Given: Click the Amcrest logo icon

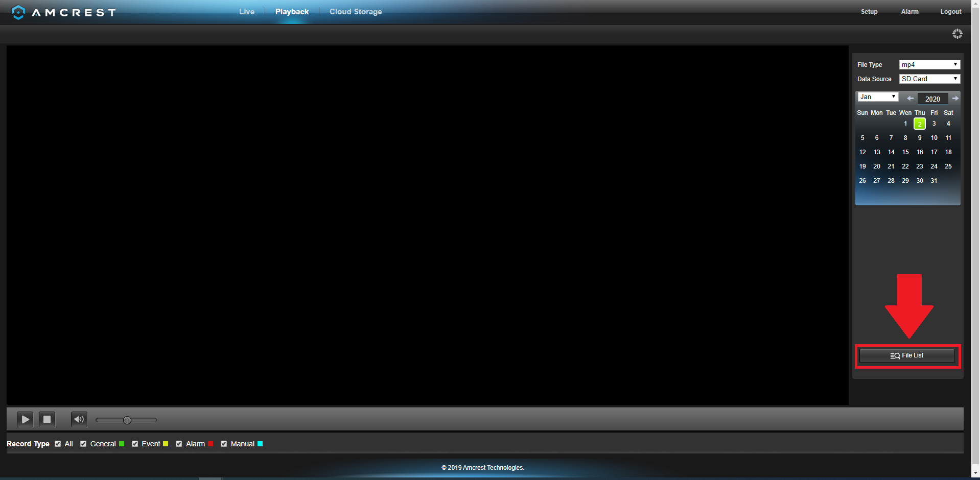Looking at the screenshot, I should (x=18, y=12).
